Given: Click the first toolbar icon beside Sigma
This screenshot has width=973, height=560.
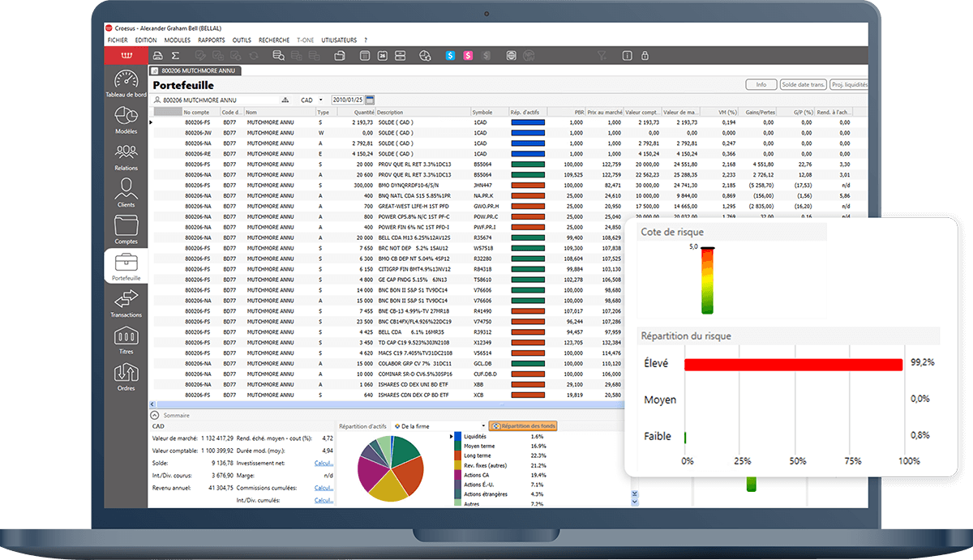Looking at the screenshot, I should 157,56.
